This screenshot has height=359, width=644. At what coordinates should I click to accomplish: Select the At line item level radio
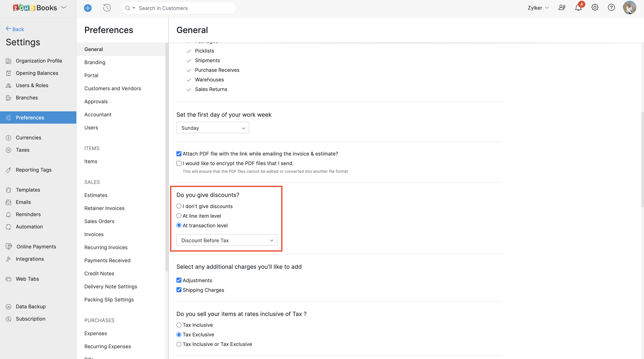coord(179,216)
